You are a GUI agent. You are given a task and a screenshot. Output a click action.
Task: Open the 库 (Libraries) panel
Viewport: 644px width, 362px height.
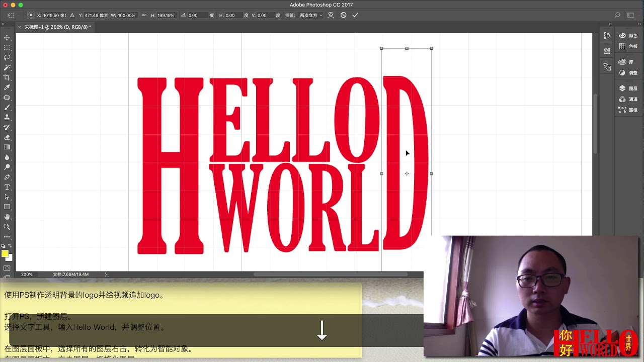coord(626,62)
